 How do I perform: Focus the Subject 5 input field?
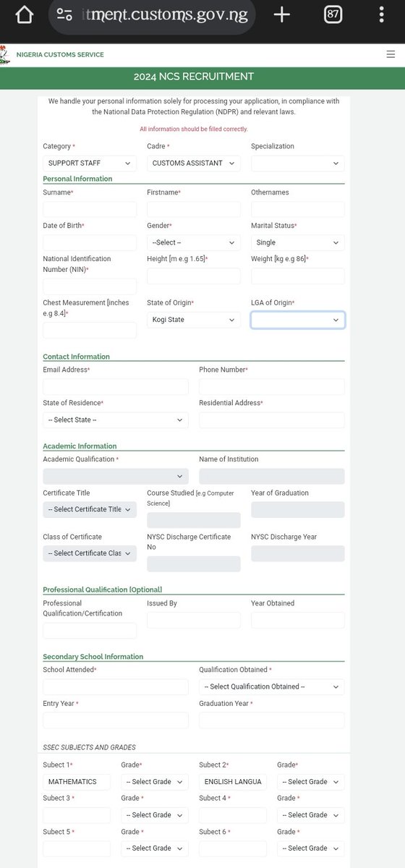click(77, 848)
